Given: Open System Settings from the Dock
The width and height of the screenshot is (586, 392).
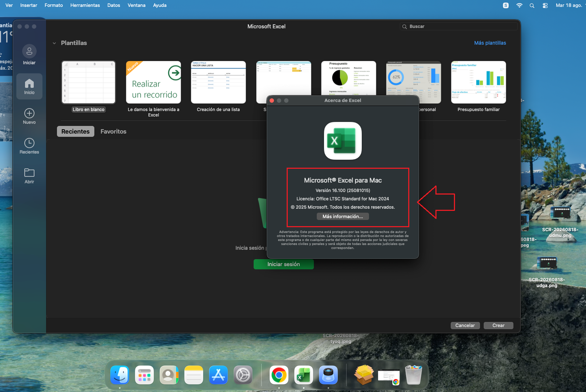Looking at the screenshot, I should (x=243, y=375).
